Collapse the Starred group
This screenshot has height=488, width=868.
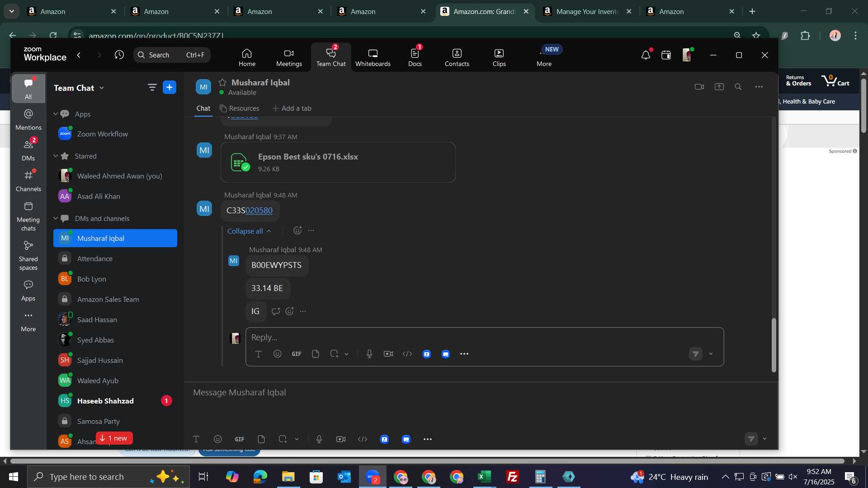56,156
